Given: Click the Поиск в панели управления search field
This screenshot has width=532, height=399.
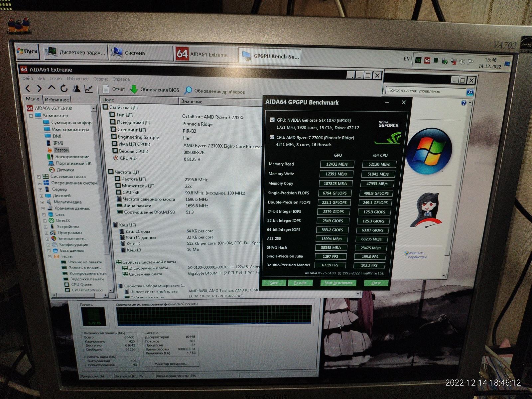Looking at the screenshot, I should point(425,91).
